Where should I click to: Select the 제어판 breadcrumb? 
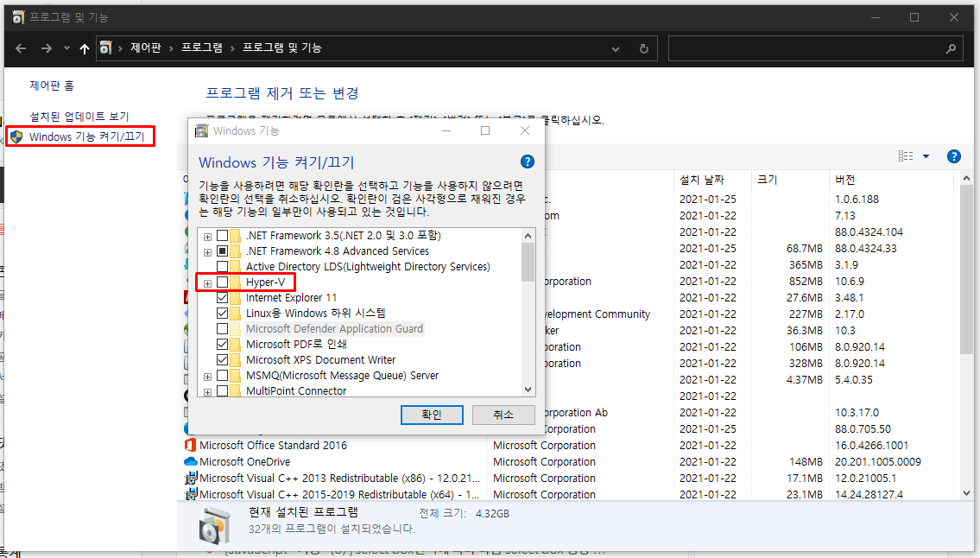pos(146,48)
